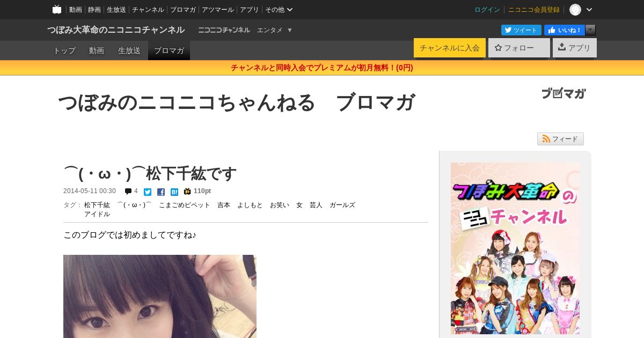644x338 pixels.
Task: Click the ログイン link
Action: (487, 10)
